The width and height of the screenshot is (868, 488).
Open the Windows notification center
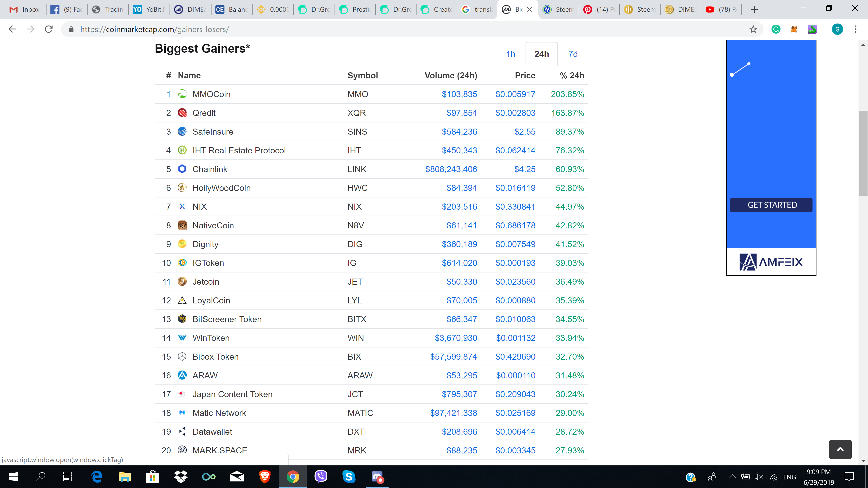(849, 476)
